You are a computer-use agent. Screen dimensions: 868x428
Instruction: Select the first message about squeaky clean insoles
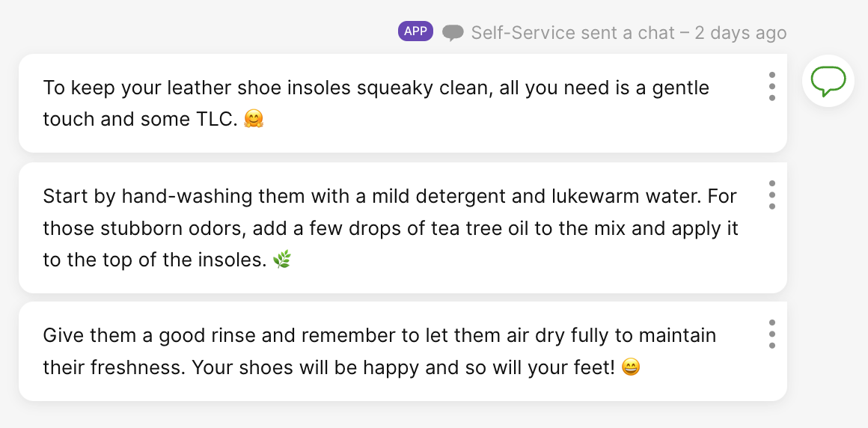(403, 103)
